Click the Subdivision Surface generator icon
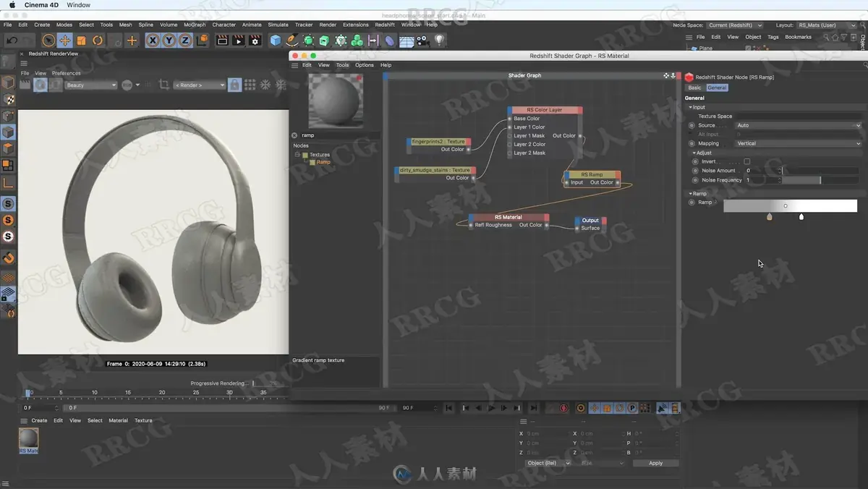The height and width of the screenshot is (489, 868). 309,41
